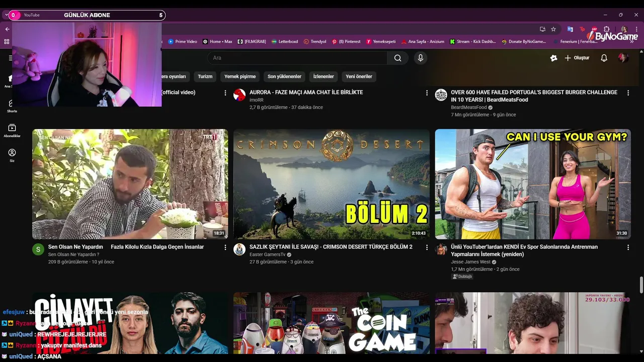Image resolution: width=644 pixels, height=362 pixels.
Task: Open the Letterboxd bookmark
Action: [285, 42]
